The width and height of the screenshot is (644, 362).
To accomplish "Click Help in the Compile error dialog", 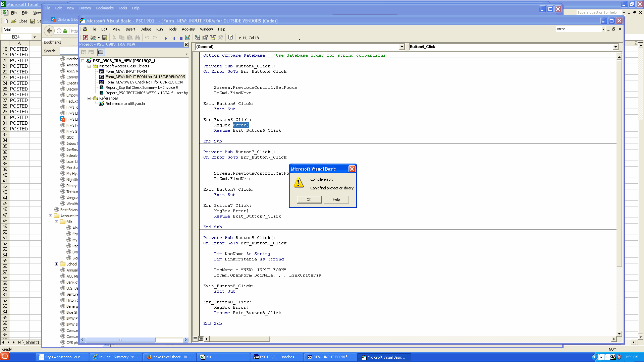I will [x=336, y=199].
